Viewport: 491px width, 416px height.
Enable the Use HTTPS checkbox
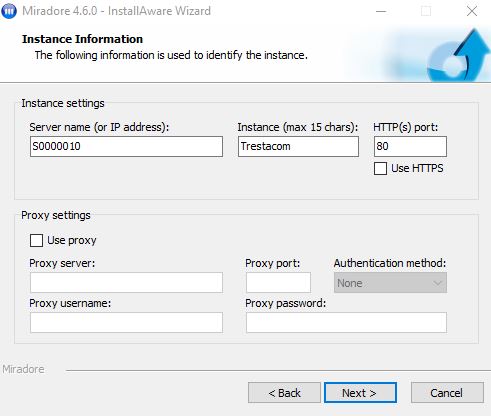(380, 168)
